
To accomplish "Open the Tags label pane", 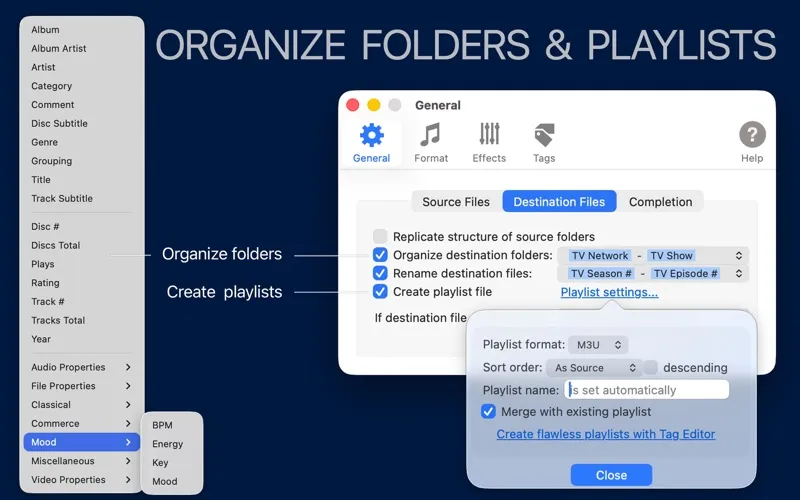I will click(x=544, y=143).
